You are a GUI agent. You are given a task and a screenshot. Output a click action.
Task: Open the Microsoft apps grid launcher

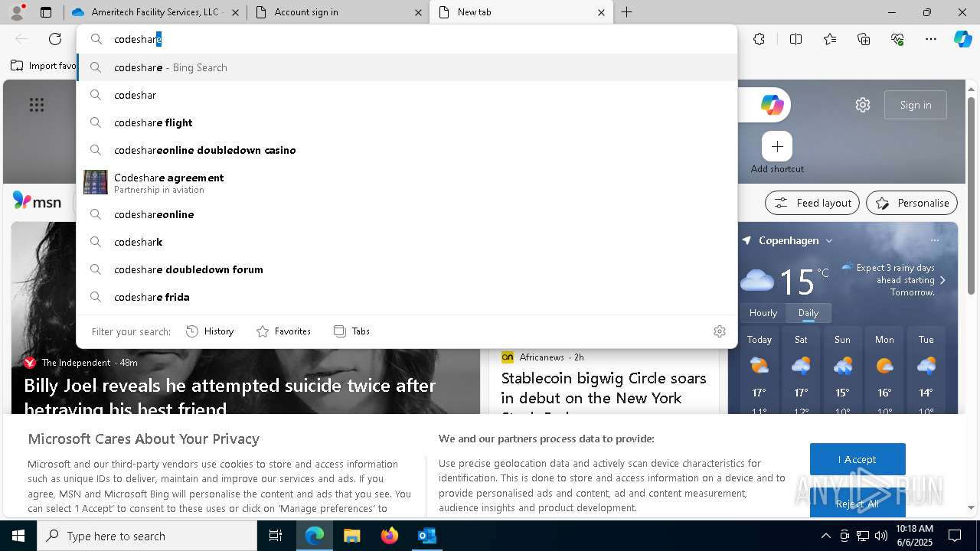pyautogui.click(x=37, y=105)
